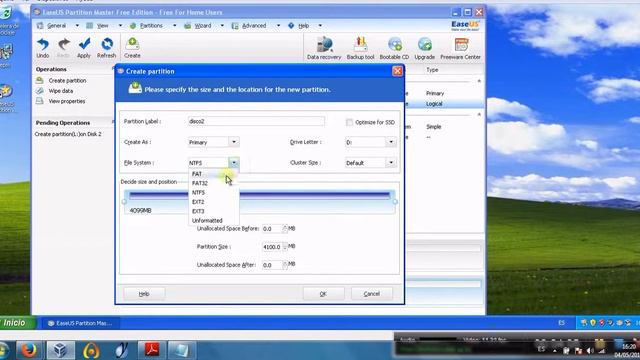Click the left handle of partition bar
Screen dimensions: 640x360
124,202
